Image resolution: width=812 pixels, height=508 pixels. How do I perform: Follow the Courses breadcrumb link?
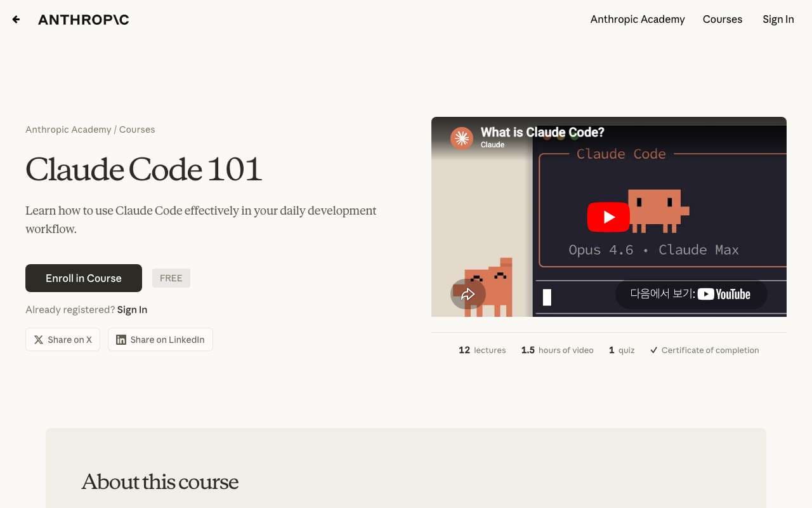pyautogui.click(x=137, y=130)
